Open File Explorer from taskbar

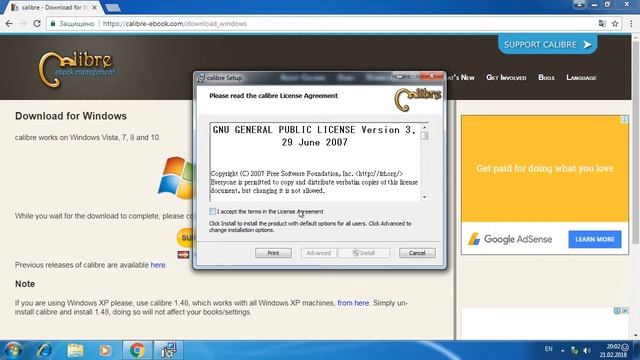point(75,350)
